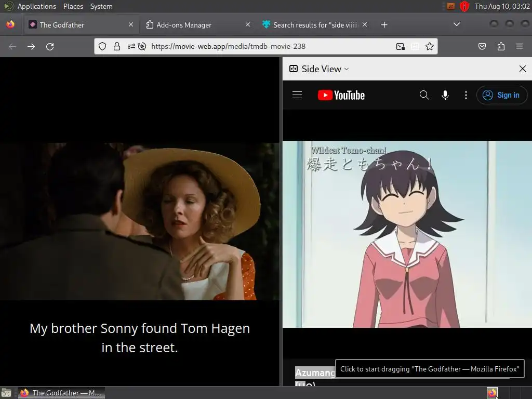Click the Firefox View icon in tab bar
The width and height of the screenshot is (532, 399).
point(10,24)
